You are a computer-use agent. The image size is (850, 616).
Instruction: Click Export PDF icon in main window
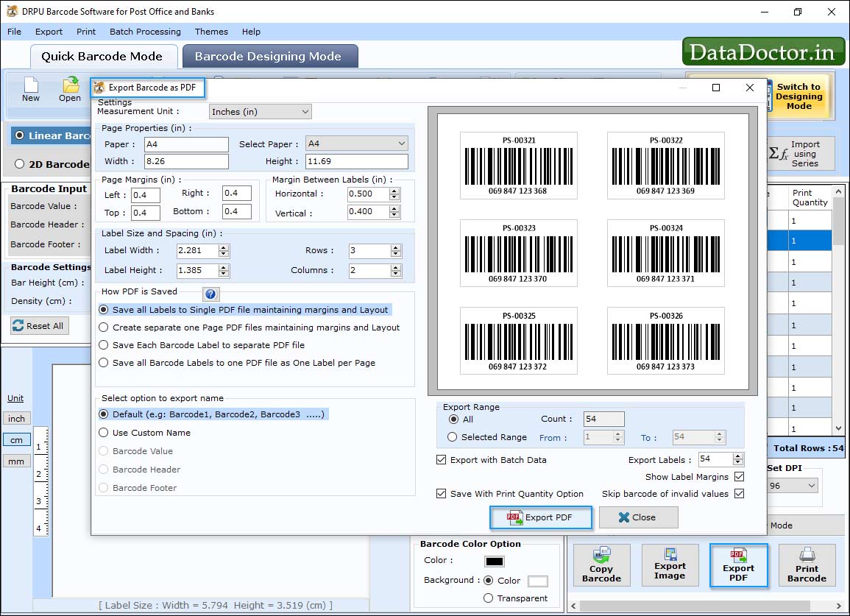tap(738, 565)
